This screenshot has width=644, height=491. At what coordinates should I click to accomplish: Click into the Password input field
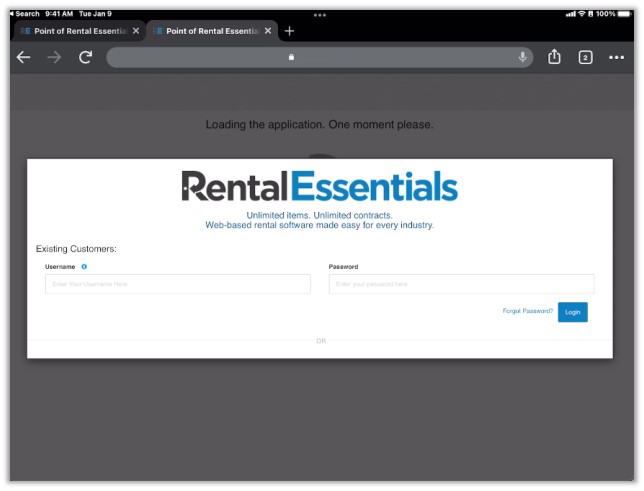[x=461, y=284]
